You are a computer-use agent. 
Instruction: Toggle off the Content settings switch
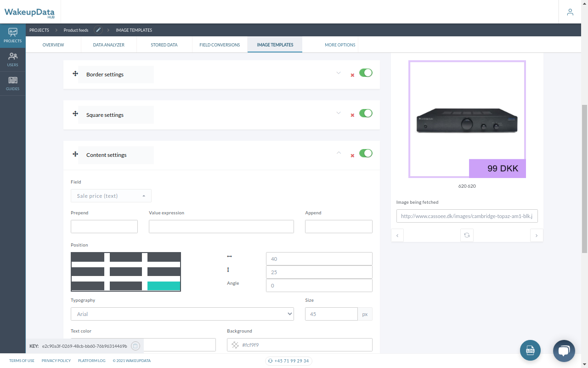366,153
